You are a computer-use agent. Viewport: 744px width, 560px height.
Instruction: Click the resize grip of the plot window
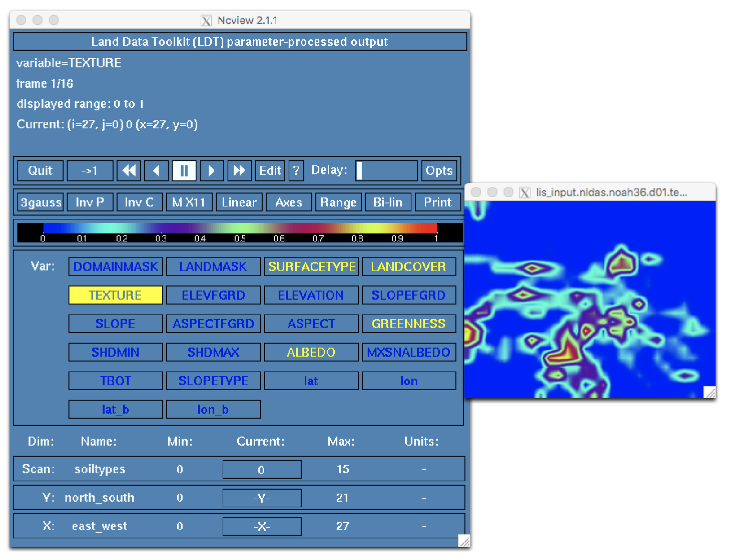[709, 392]
